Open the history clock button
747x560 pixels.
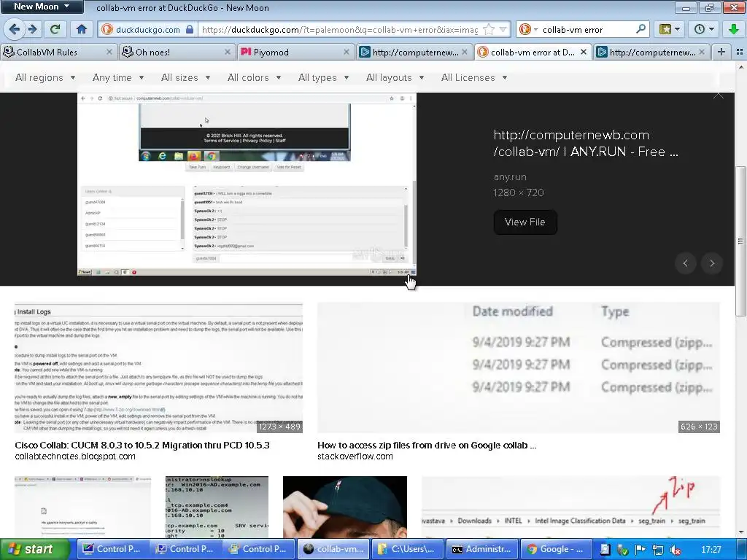pyautogui.click(x=703, y=29)
